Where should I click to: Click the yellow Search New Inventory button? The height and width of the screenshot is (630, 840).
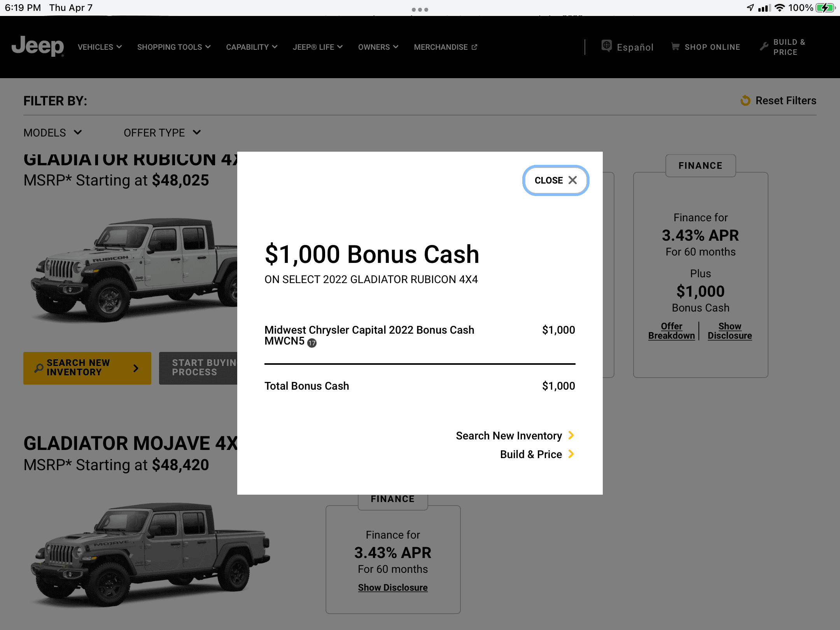87,368
